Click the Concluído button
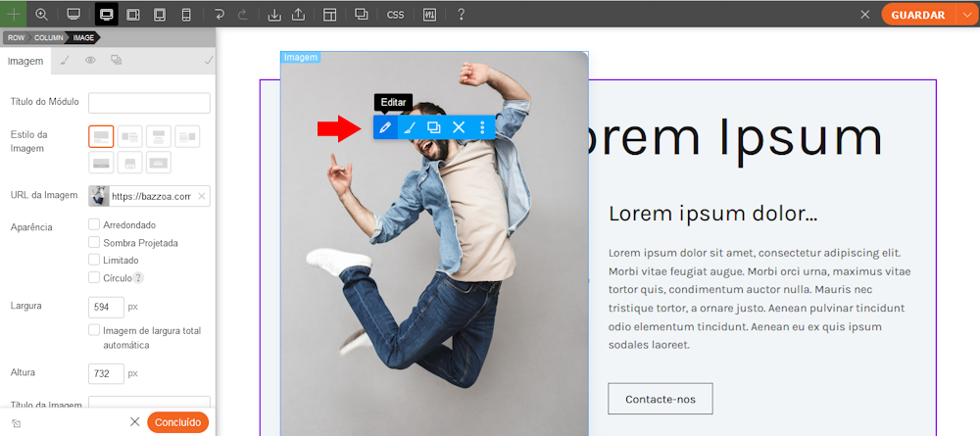 (177, 422)
